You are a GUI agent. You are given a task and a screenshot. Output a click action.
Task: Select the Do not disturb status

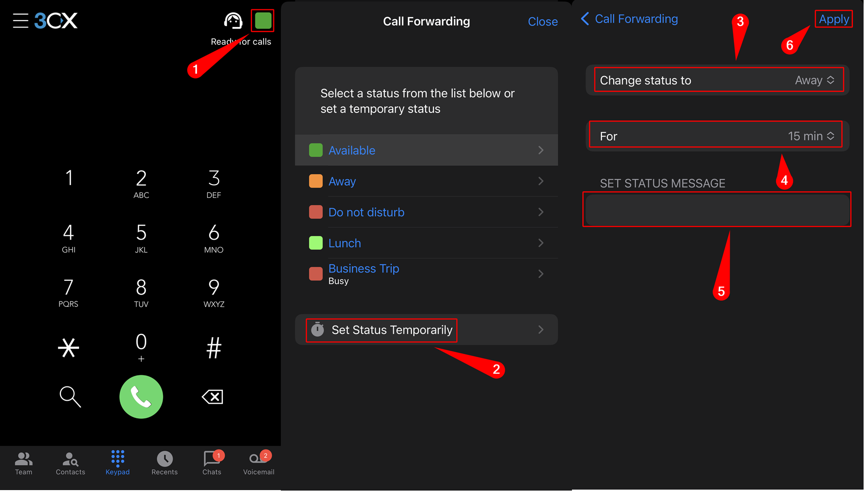tap(366, 212)
